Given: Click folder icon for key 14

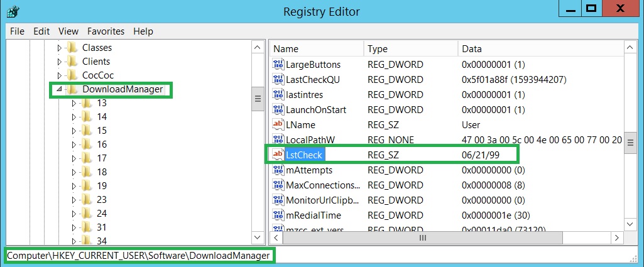Looking at the screenshot, I should pos(87,117).
